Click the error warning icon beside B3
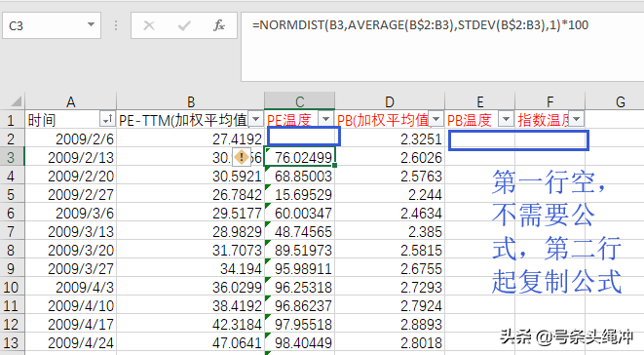Image resolution: width=644 pixels, height=355 pixels. tap(242, 157)
